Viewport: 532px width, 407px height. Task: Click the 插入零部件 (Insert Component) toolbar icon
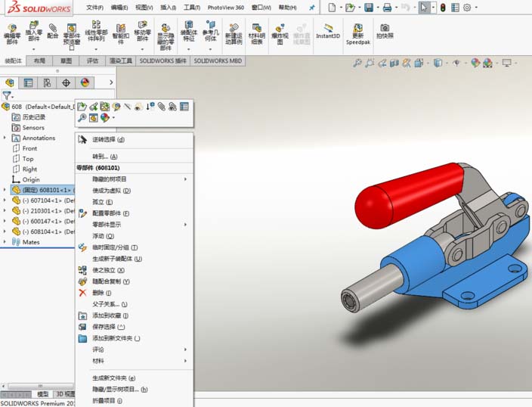click(33, 33)
